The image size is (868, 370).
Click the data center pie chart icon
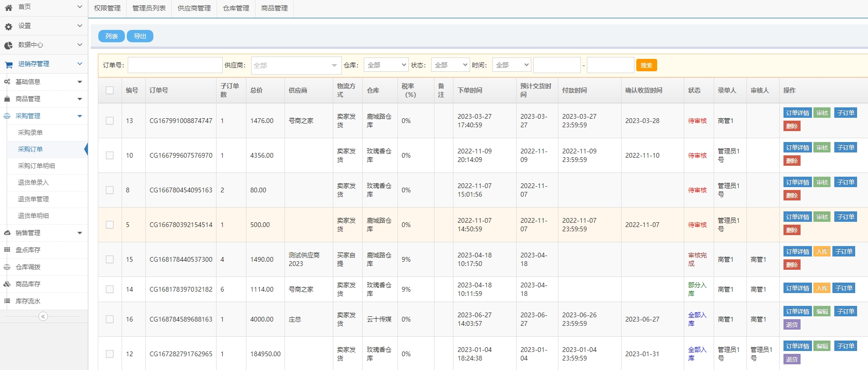pyautogui.click(x=9, y=46)
